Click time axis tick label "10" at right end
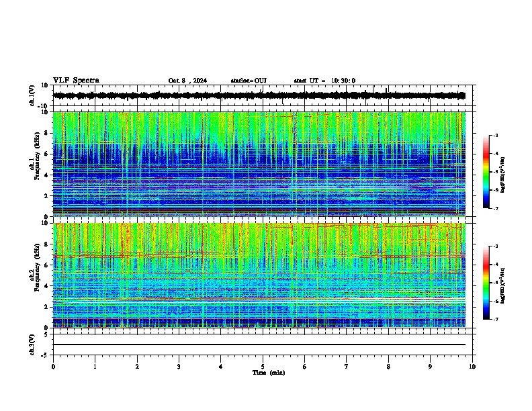 point(472,367)
